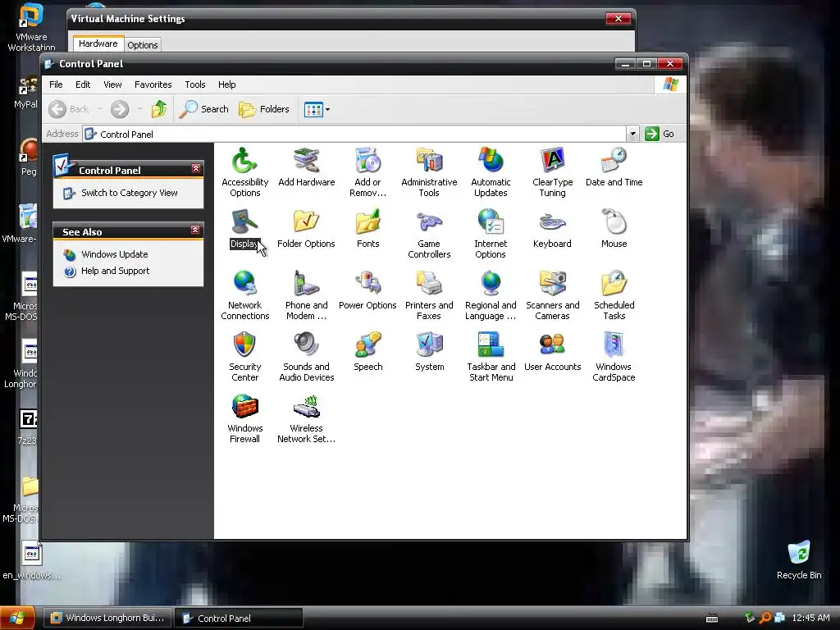The image size is (840, 630).
Task: Open Taskbar and Start Menu icon
Action: point(491,357)
